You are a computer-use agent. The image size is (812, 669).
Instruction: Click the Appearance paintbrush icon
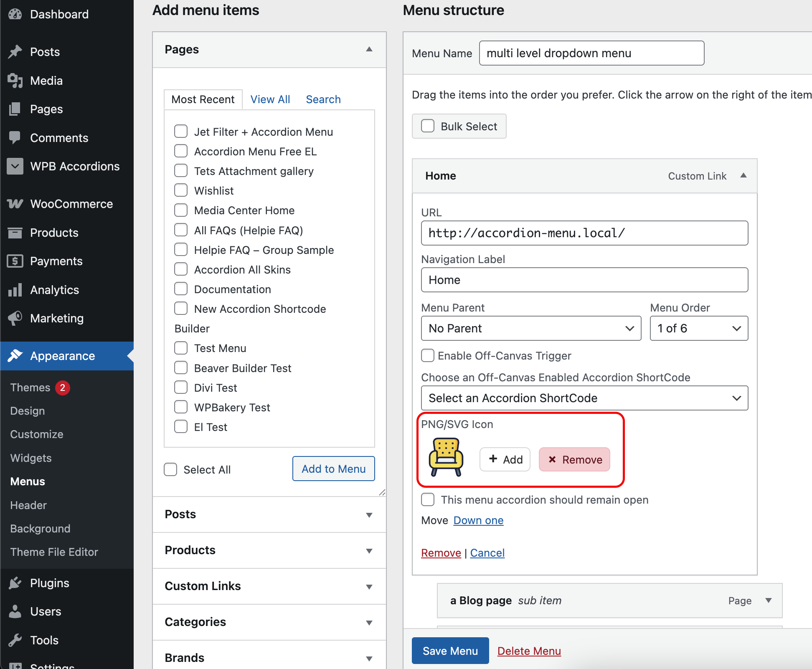(x=15, y=356)
